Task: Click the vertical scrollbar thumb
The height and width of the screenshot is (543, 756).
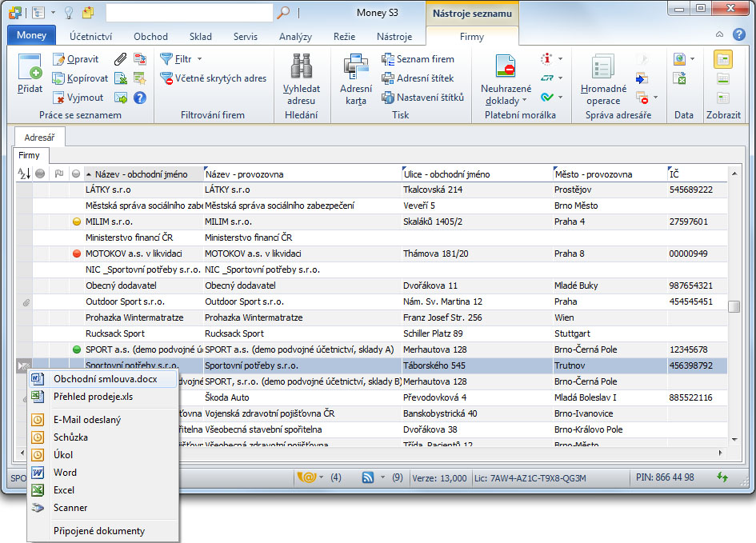Action: [734, 306]
